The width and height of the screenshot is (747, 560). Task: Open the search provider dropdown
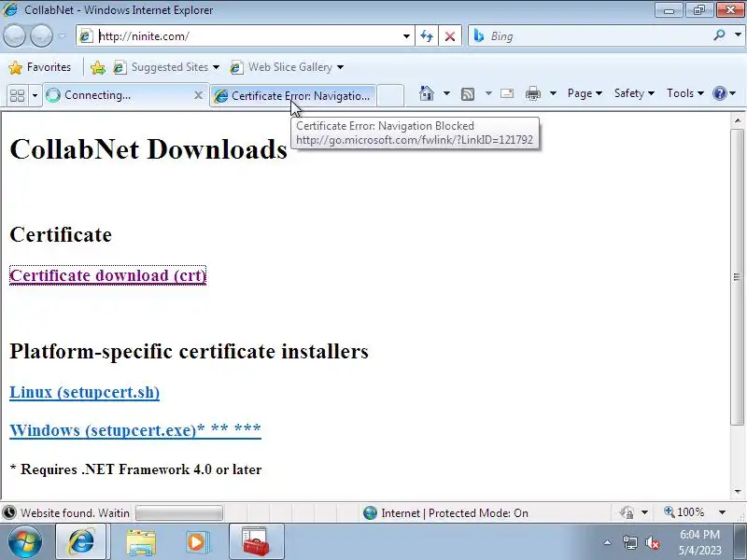pos(738,35)
